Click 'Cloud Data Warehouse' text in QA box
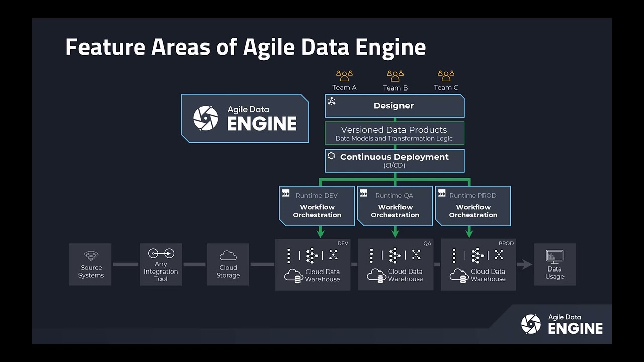644x362 pixels. [x=406, y=276]
